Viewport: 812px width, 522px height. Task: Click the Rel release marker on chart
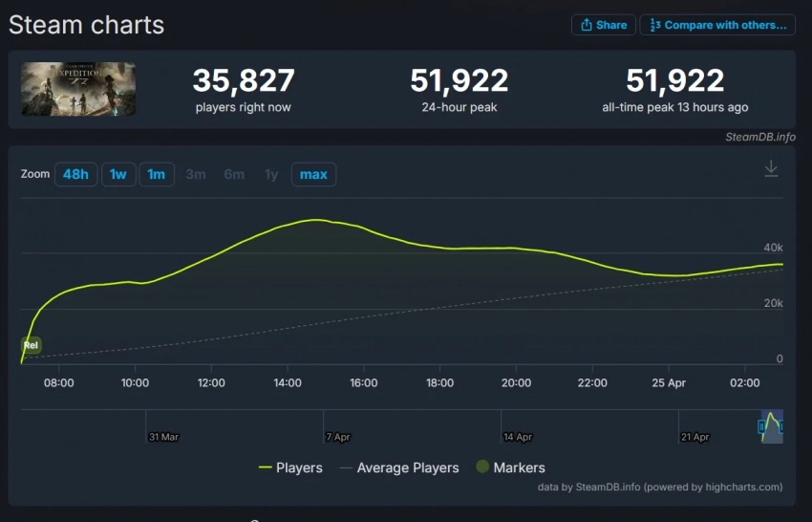pyautogui.click(x=32, y=345)
